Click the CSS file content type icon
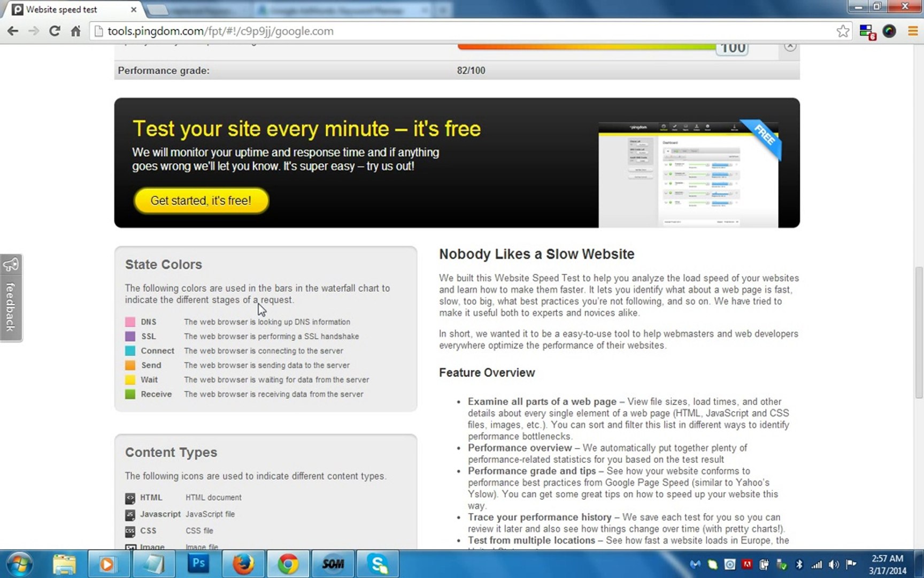Screen dimensions: 924x578 coord(130,530)
